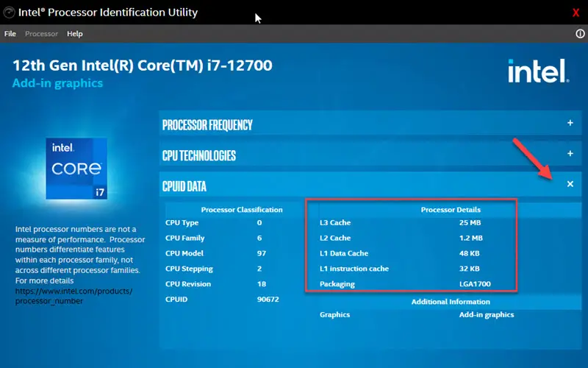Screen dimensions: 588x368
Task: Select the L3 Cache value 25 MB
Action: coord(470,223)
